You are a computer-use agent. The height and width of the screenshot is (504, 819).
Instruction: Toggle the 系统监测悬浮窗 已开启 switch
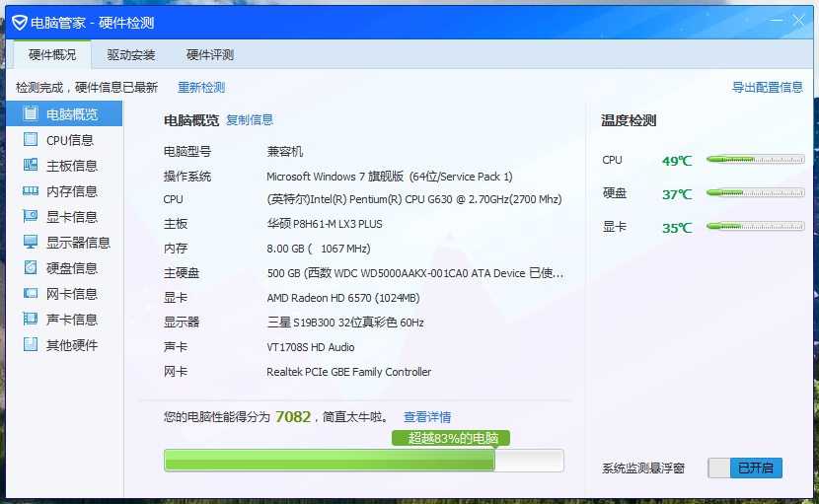[745, 468]
